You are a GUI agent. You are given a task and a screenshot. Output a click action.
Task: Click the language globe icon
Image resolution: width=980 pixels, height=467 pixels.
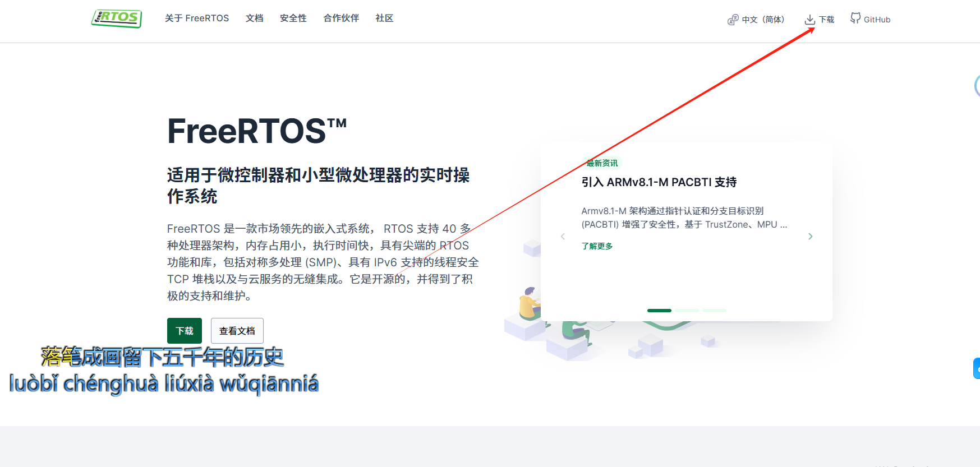click(x=733, y=20)
